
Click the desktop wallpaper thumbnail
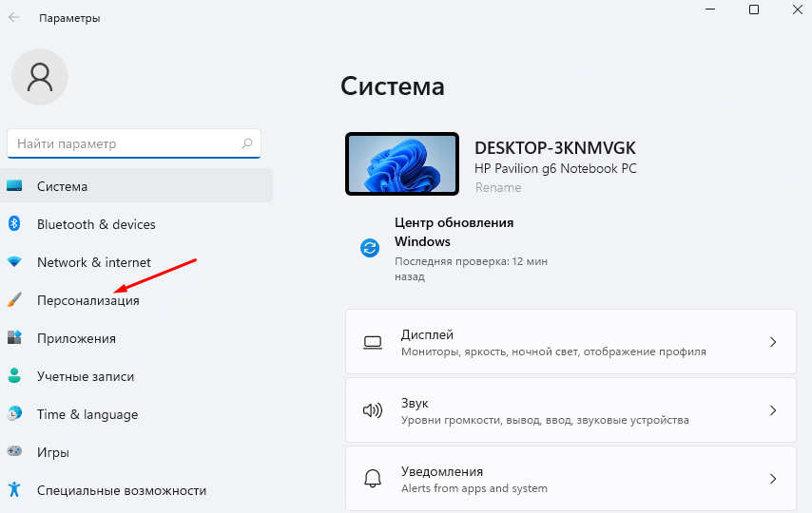(402, 163)
